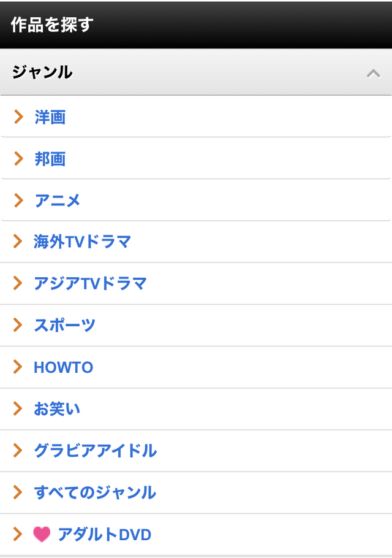This screenshot has height=558, width=392.
Task: Click the orange arrow beside アニメ
Action: point(18,200)
